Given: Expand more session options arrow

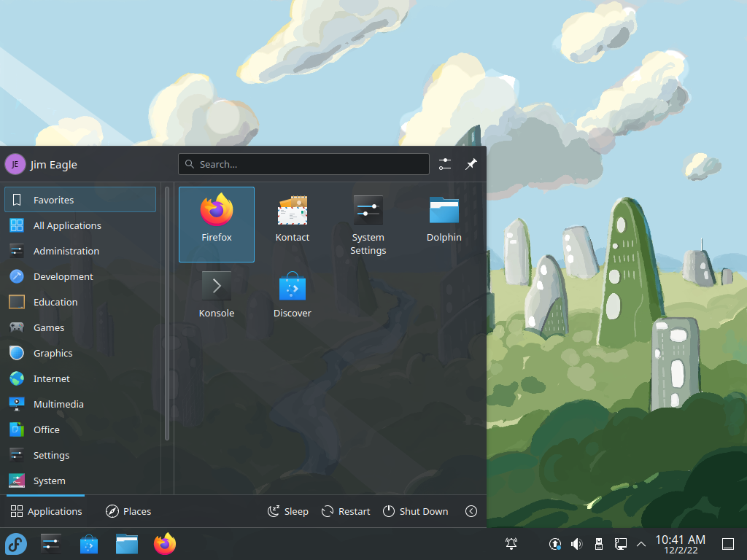Looking at the screenshot, I should point(471,511).
